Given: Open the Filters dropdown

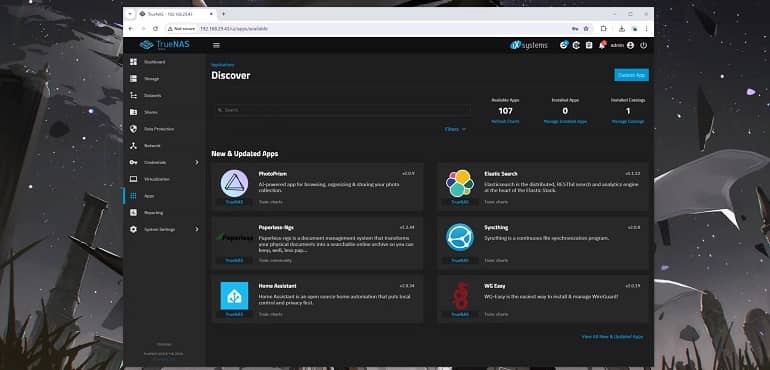Looking at the screenshot, I should tap(455, 129).
